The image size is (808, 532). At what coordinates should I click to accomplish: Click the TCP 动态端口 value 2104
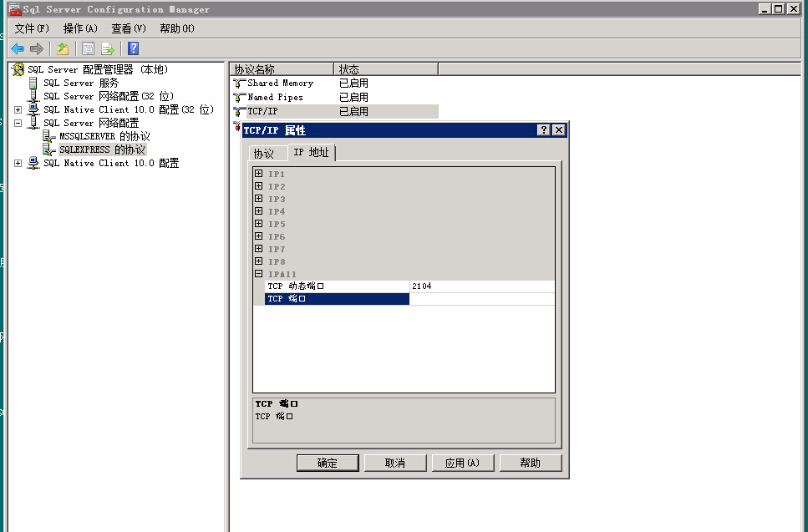pyautogui.click(x=482, y=286)
